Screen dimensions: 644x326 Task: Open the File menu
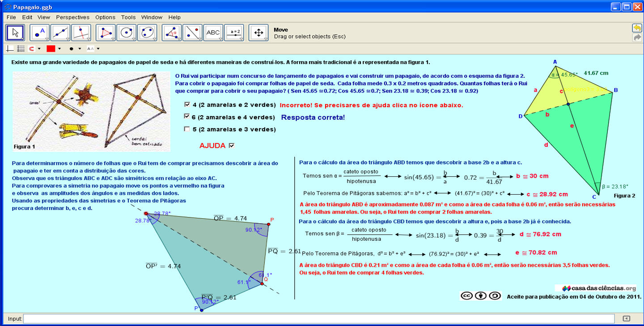(x=11, y=17)
